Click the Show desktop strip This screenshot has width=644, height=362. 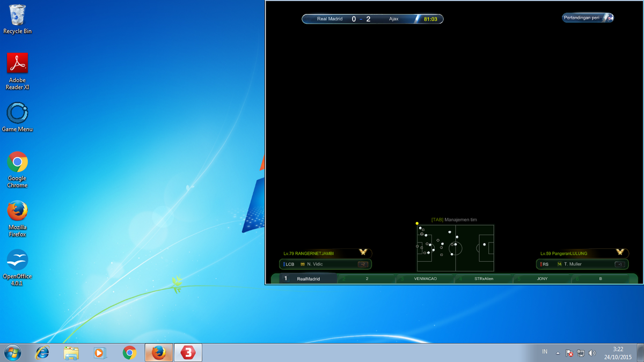[640, 353]
